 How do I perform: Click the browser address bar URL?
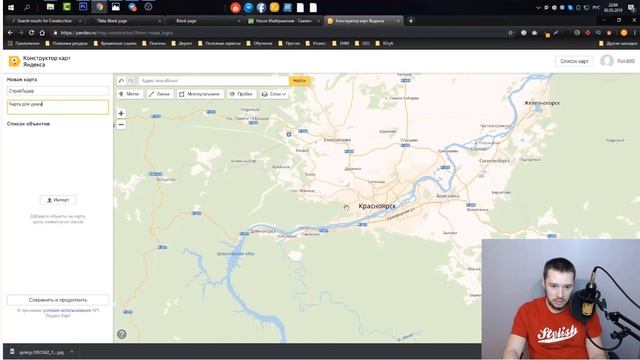117,33
